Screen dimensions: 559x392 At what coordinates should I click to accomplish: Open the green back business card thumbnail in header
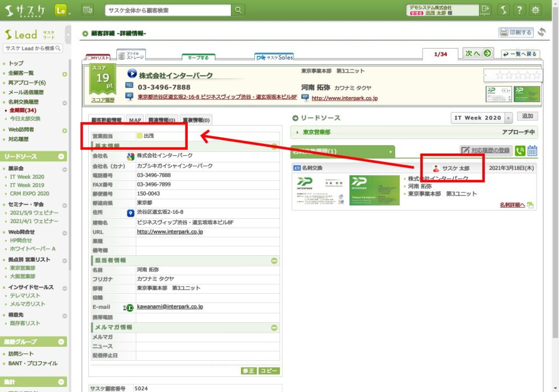tap(527, 94)
